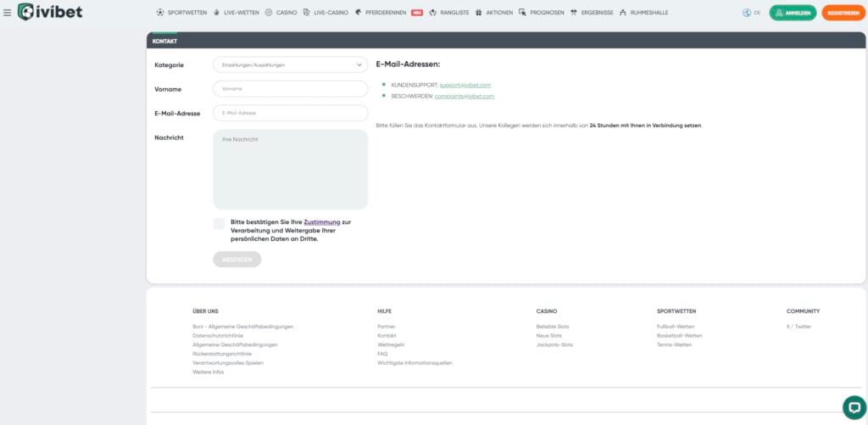Screen dimensions: 868x425
Task: Focus the Nachricht message text area
Action: (290, 169)
